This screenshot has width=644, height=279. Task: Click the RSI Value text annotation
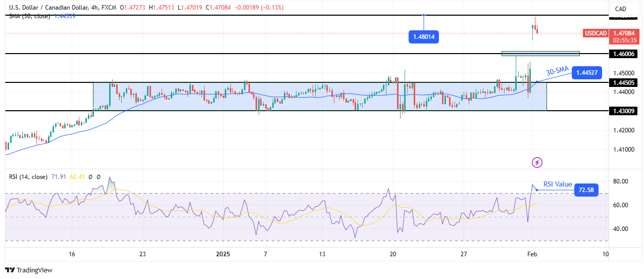[x=558, y=184]
